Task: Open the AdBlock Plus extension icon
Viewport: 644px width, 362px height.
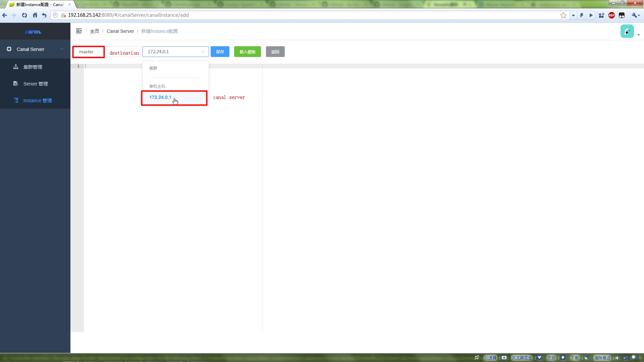Action: point(611,15)
